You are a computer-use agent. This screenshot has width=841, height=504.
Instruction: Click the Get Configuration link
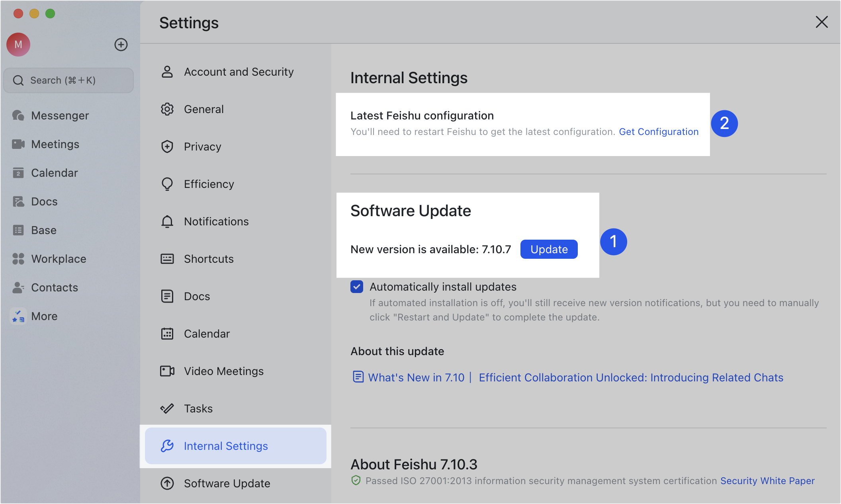(659, 132)
